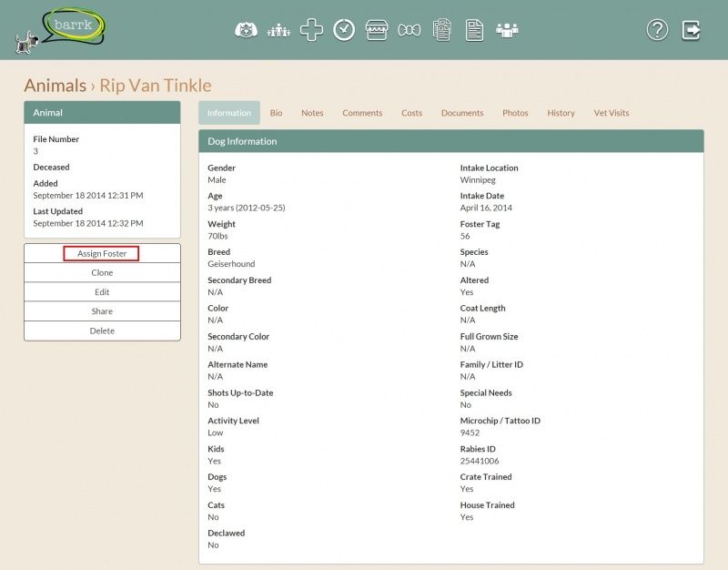The width and height of the screenshot is (728, 570).
Task: View the History tab
Action: [x=561, y=113]
